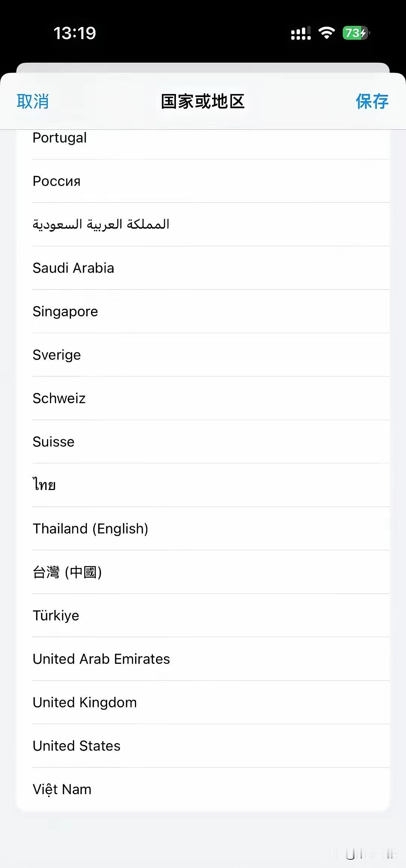The height and width of the screenshot is (868, 406).
Task: Pick Việt Nam from the list
Action: [x=203, y=789]
